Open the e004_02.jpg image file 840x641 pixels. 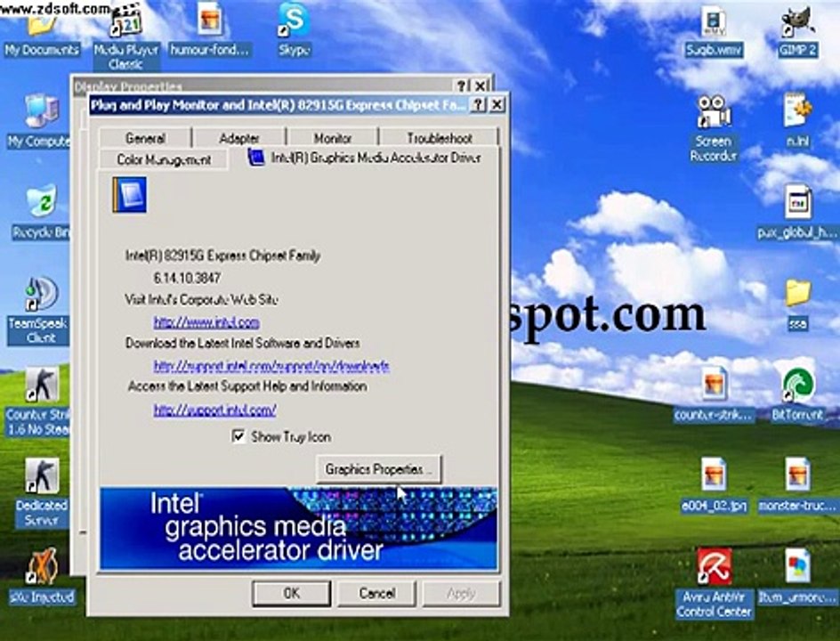pyautogui.click(x=714, y=485)
